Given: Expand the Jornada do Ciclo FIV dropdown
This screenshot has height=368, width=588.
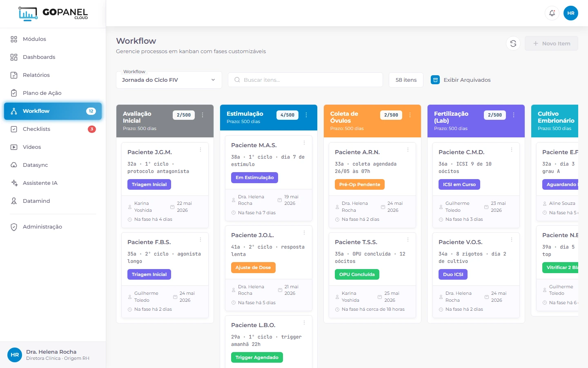Looking at the screenshot, I should [169, 80].
